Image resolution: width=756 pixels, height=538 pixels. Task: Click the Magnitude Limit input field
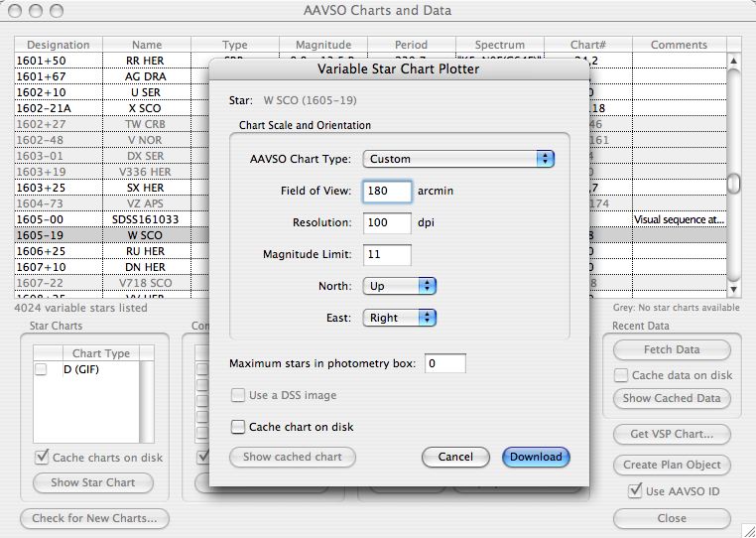coord(387,254)
